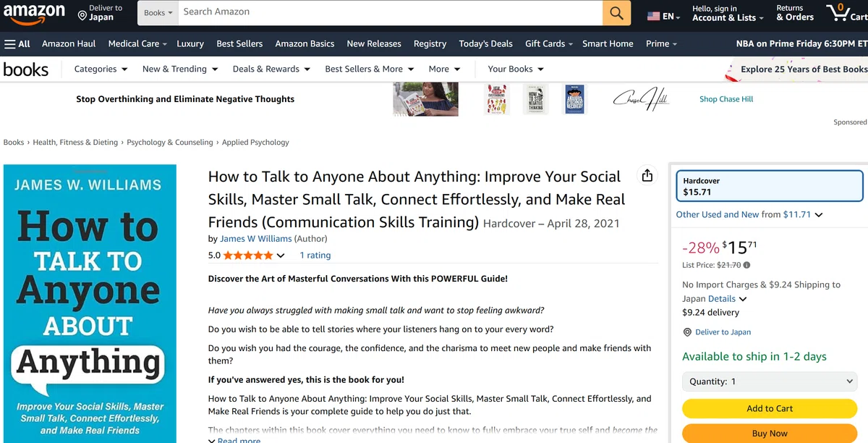Open the Luxury nav link
The height and width of the screenshot is (443, 868).
tap(190, 43)
